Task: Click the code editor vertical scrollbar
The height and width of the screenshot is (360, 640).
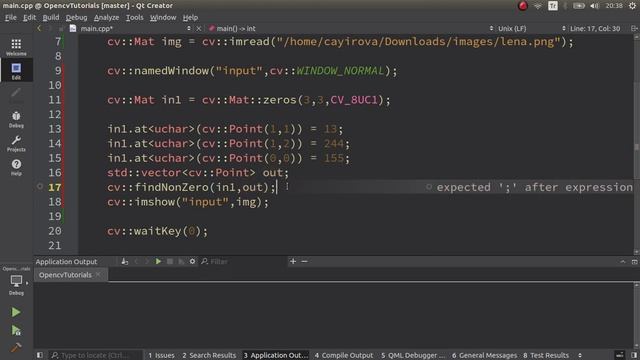Action: coord(636,144)
